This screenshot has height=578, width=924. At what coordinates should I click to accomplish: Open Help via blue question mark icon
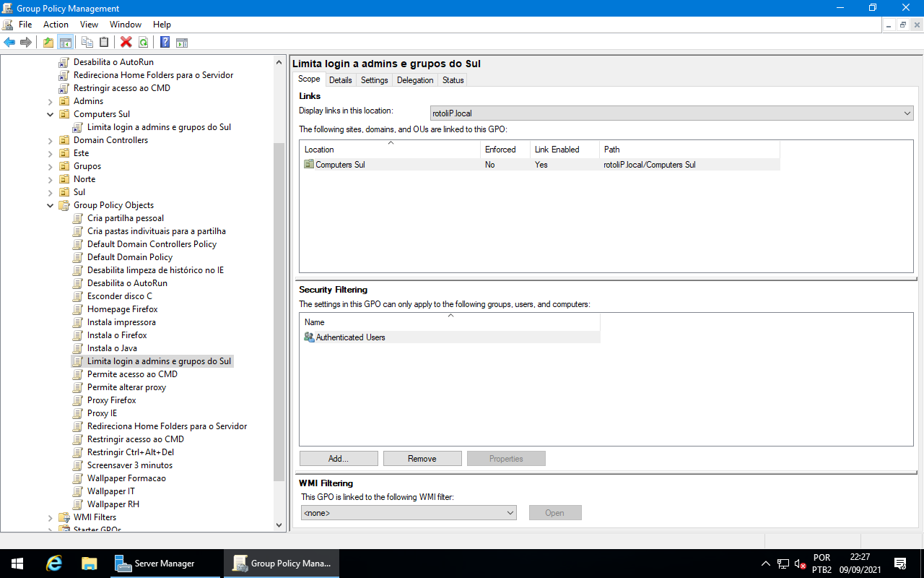(x=165, y=42)
